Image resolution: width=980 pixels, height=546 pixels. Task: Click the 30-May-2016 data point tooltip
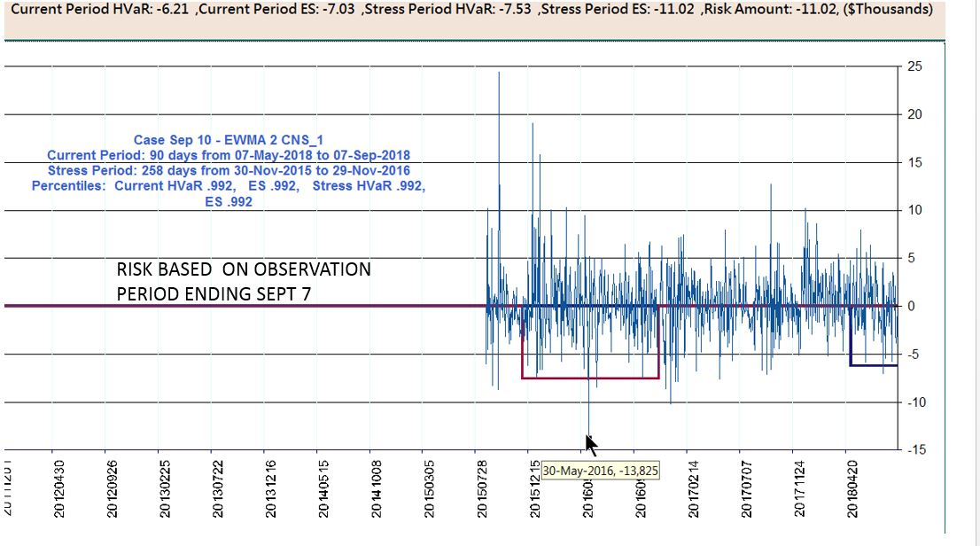600,470
